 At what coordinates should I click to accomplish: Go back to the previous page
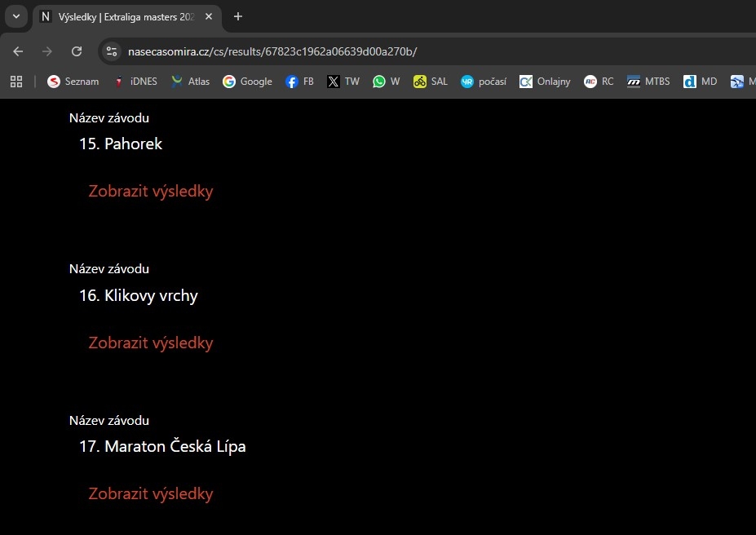pyautogui.click(x=18, y=51)
